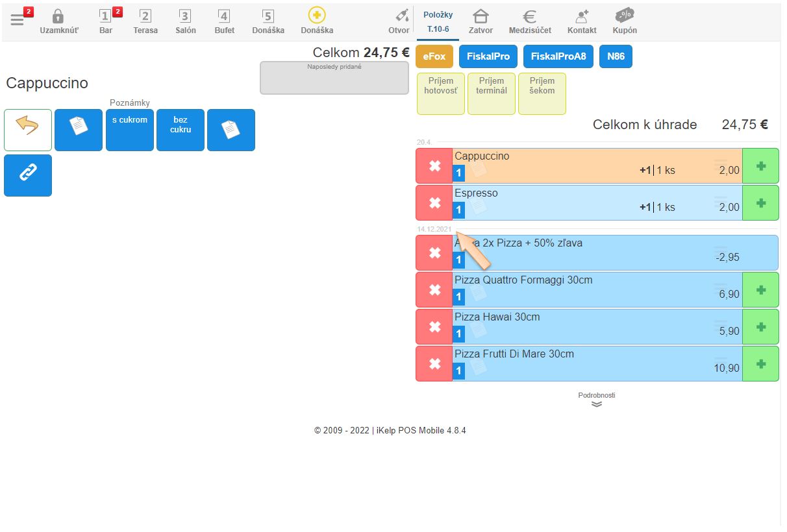Click the Uzamknúť lock icon

click(58, 17)
